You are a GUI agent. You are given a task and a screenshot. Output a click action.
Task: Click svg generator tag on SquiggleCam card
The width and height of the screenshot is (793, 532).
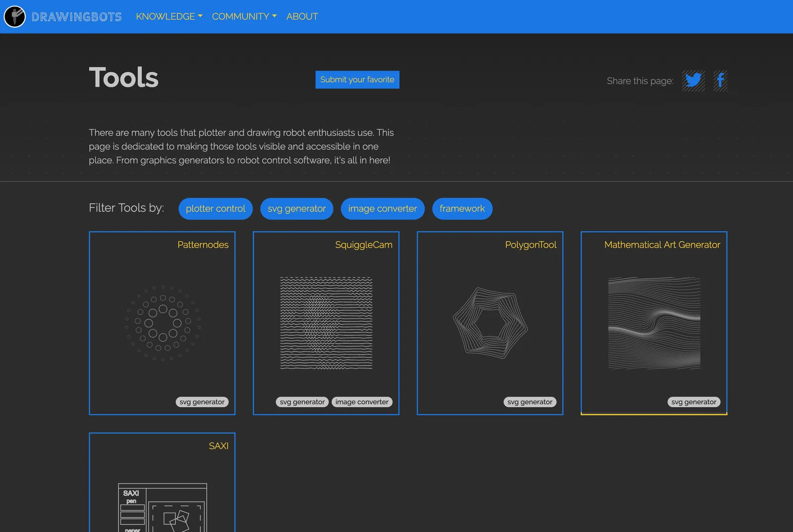[302, 402]
